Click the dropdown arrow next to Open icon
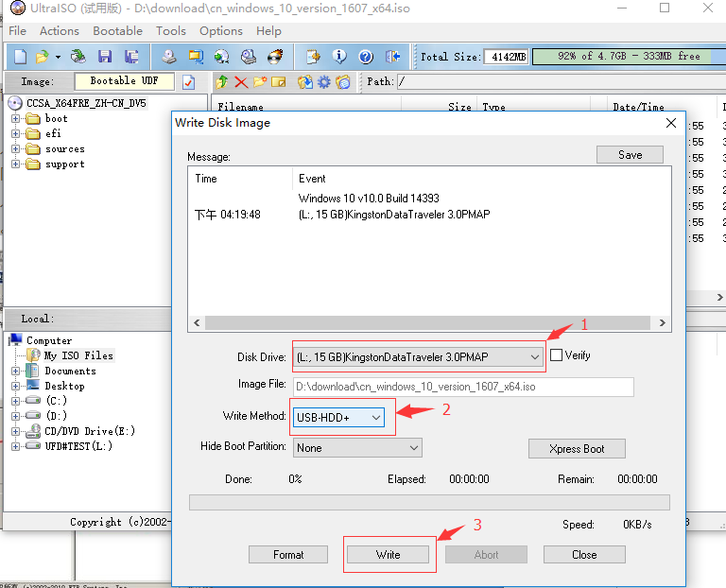Image resolution: width=726 pixels, height=588 pixels. pyautogui.click(x=58, y=57)
